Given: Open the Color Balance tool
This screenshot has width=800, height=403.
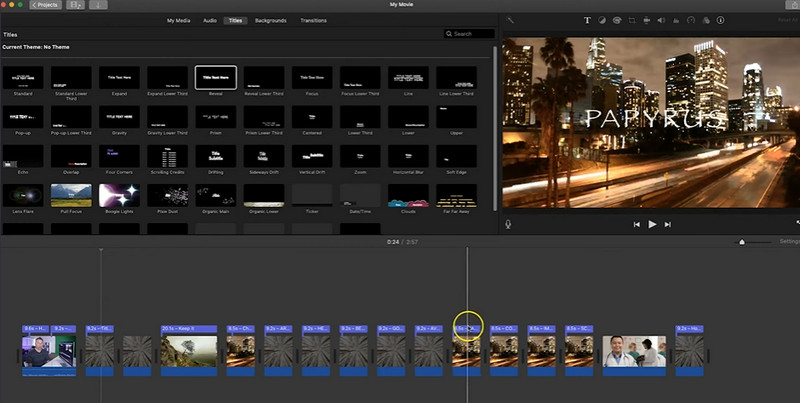Looking at the screenshot, I should tap(602, 20).
